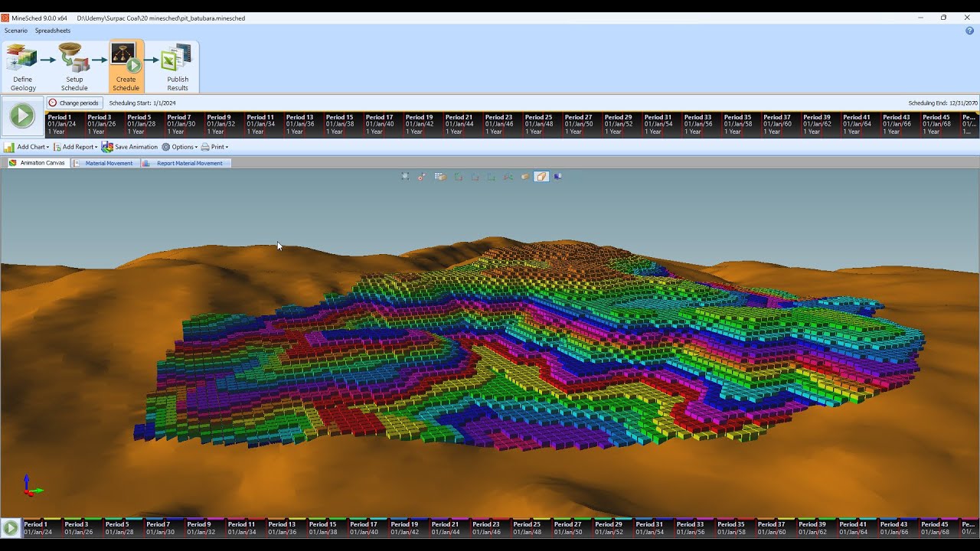Select the Create Schedule workflow step
Image resolution: width=980 pixels, height=551 pixels.
point(126,67)
